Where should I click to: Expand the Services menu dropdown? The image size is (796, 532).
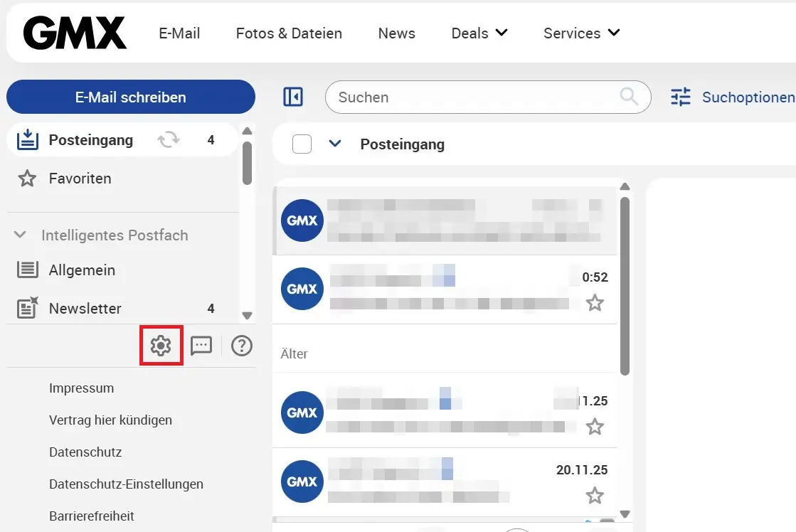point(613,33)
